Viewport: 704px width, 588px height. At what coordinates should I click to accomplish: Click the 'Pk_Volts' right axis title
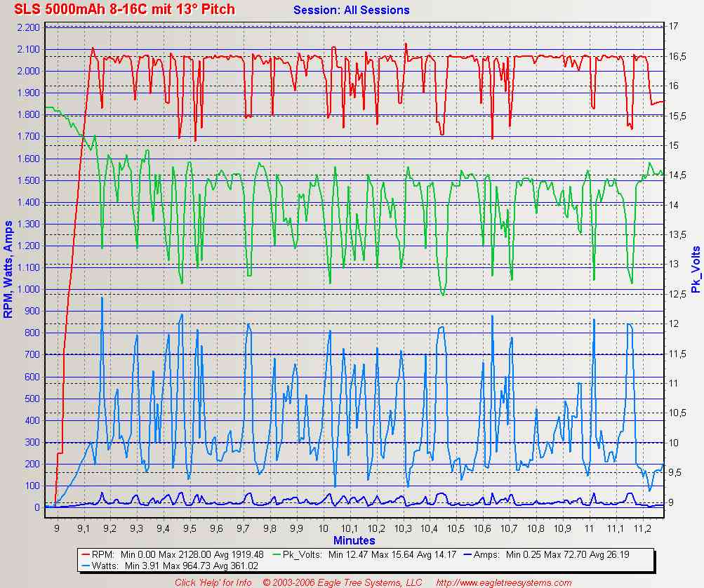click(696, 269)
